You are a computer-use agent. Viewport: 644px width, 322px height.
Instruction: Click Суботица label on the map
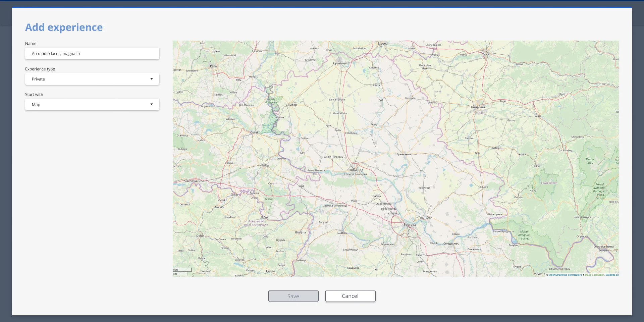click(340, 63)
